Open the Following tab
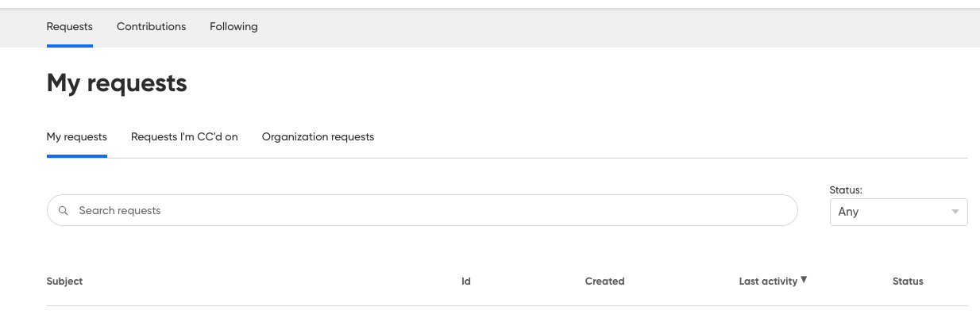The image size is (980, 314). point(233,26)
